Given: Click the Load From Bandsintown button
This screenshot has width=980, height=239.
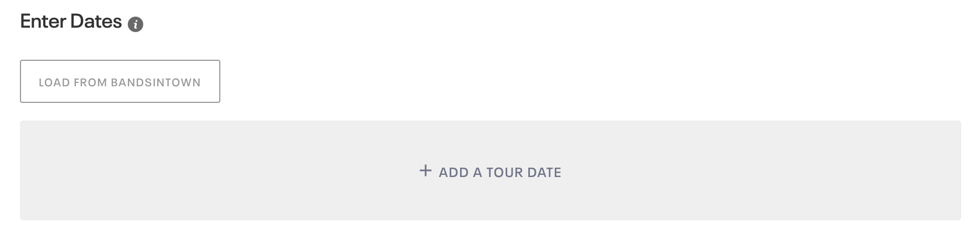Looking at the screenshot, I should point(120,81).
